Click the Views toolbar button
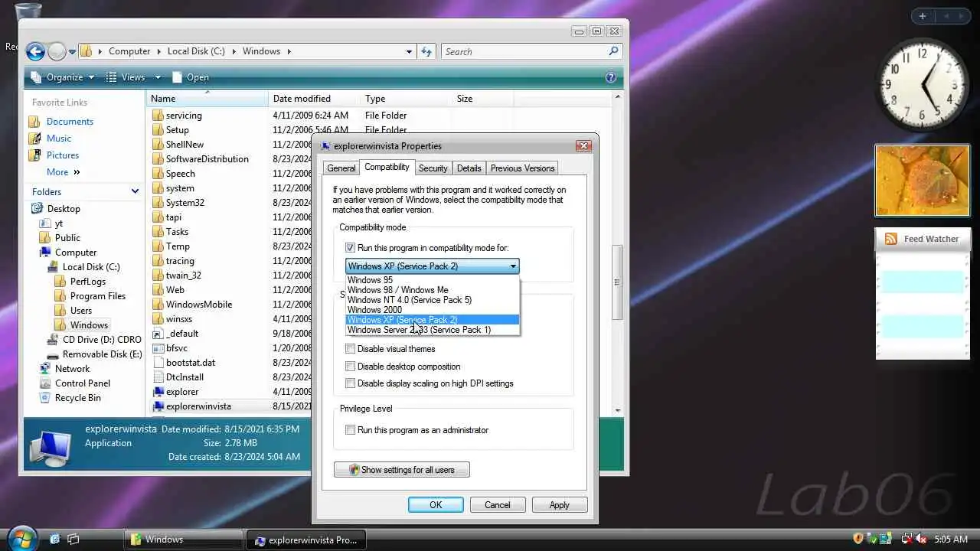Image resolution: width=980 pixels, height=551 pixels. (126, 77)
